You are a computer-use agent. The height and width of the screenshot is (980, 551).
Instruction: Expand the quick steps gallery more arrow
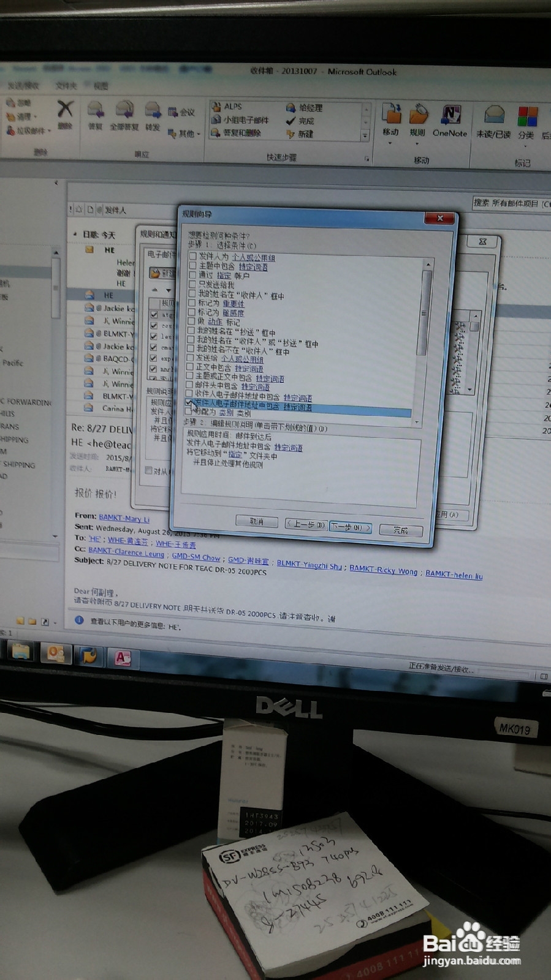coord(365,136)
